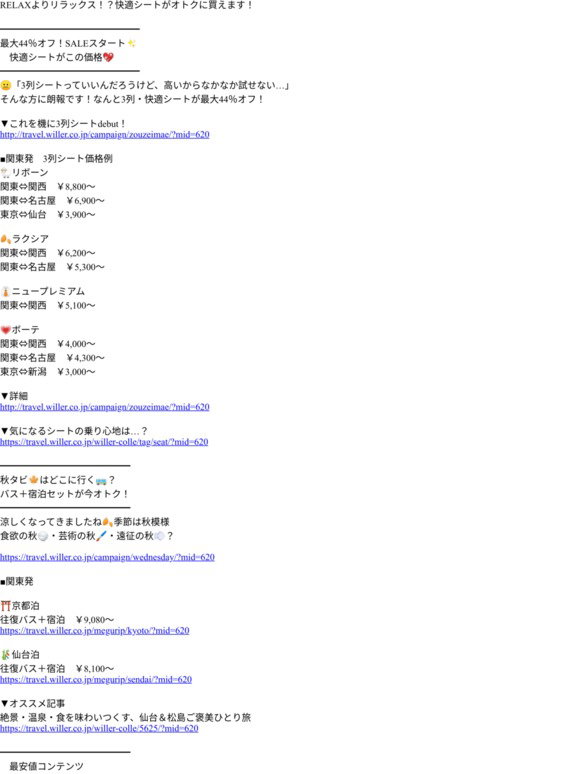Click the yellow face emoji before 「3列シート

(5, 85)
